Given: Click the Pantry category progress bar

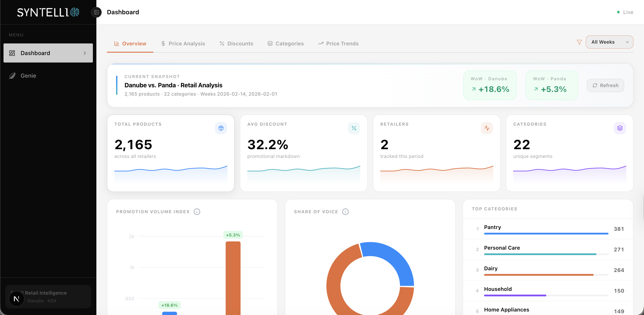Looking at the screenshot, I should pos(546,234).
